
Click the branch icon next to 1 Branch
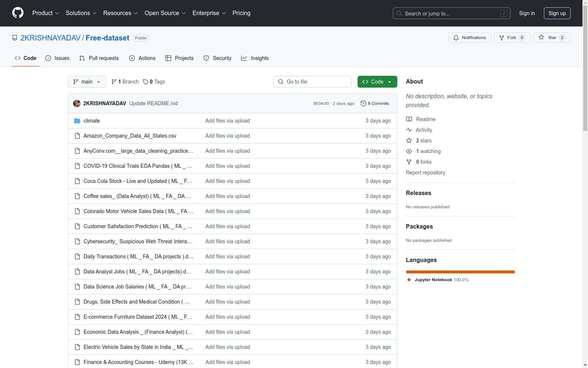click(114, 82)
